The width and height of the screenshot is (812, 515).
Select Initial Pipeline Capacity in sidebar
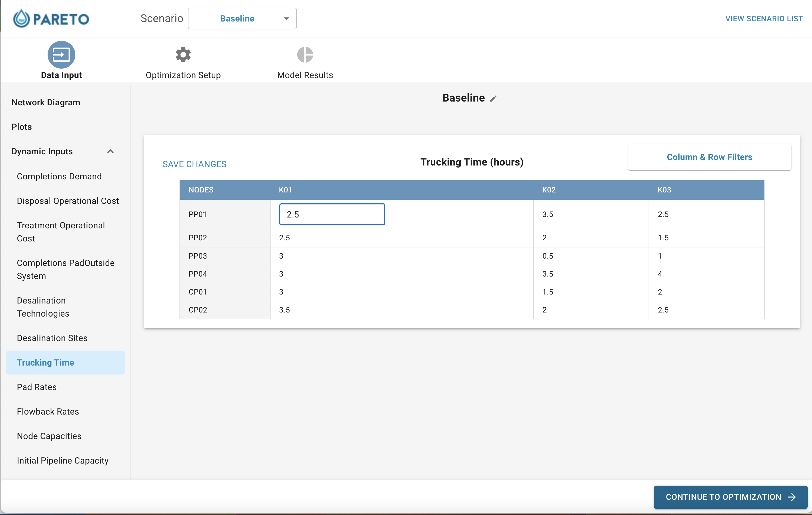pos(63,461)
